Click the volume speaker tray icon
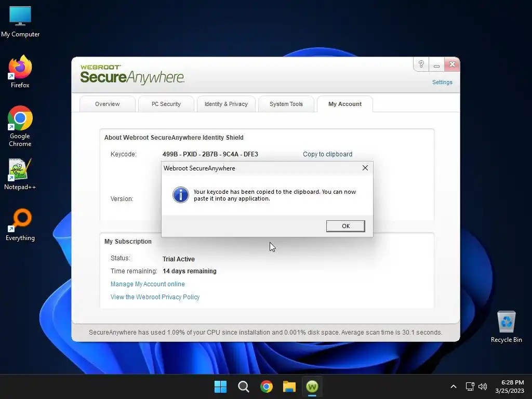The height and width of the screenshot is (399, 532). click(x=483, y=387)
